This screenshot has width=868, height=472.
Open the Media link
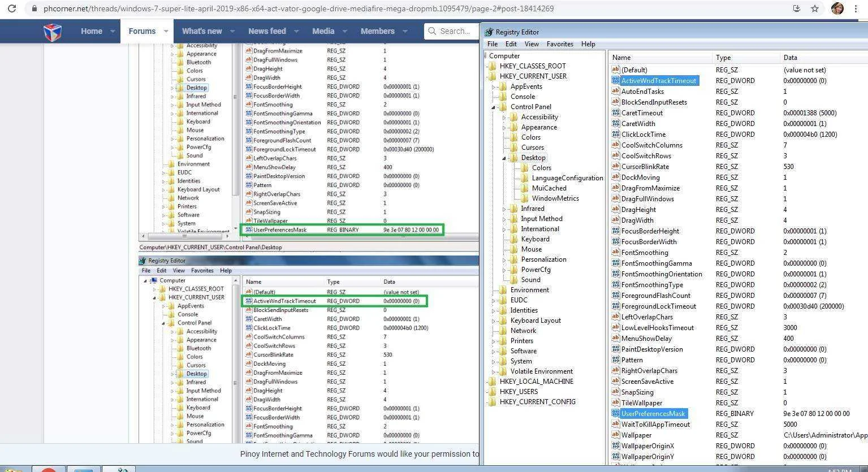[x=323, y=32]
